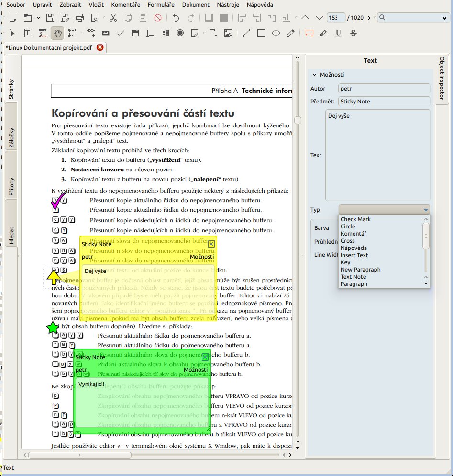Close the green sticky note popup

[x=205, y=357]
